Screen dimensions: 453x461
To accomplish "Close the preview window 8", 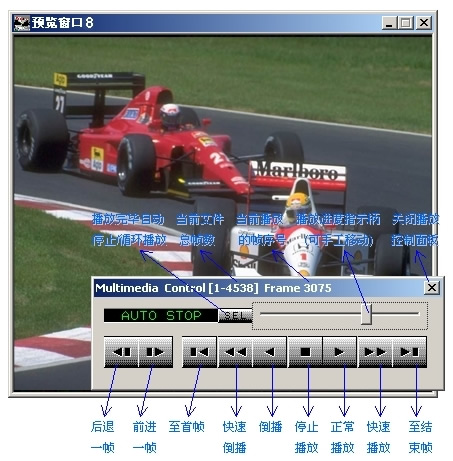I will [424, 23].
